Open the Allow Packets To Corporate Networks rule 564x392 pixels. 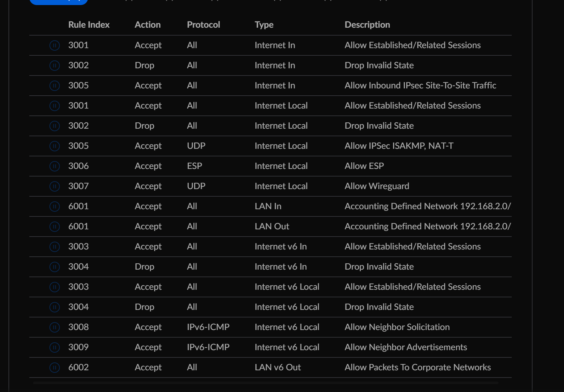[418, 367]
